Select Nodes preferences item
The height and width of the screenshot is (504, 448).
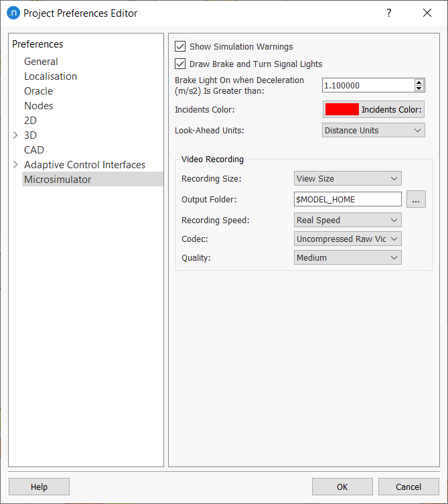(x=38, y=106)
